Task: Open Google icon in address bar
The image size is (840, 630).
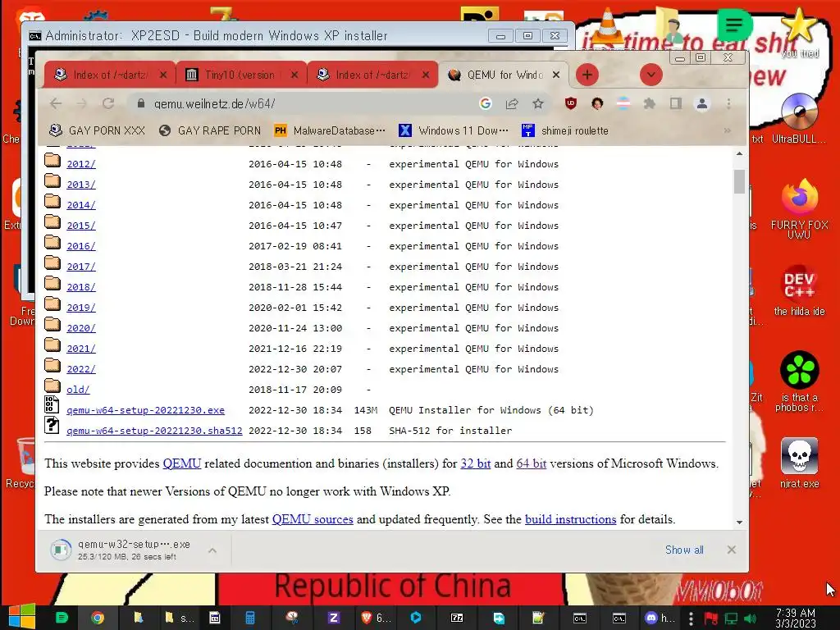Action: coord(486,103)
